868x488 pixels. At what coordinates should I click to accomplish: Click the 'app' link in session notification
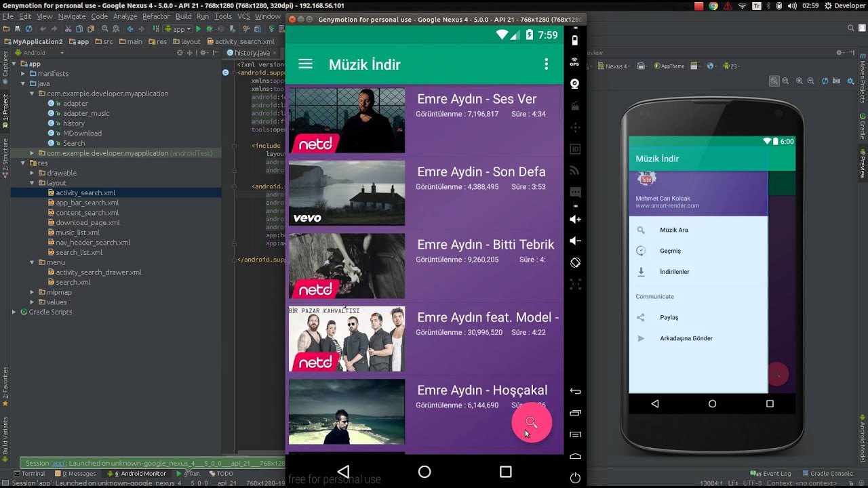coord(57,464)
